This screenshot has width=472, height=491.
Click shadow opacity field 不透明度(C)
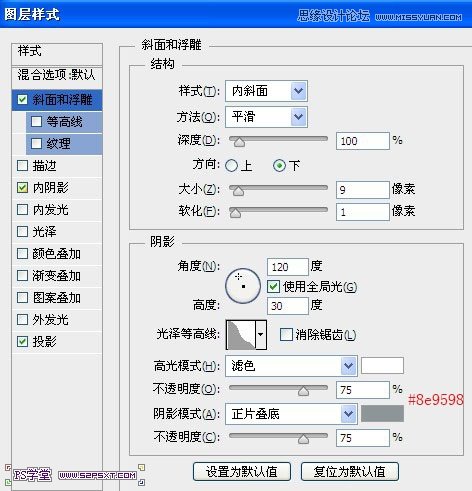(x=363, y=438)
